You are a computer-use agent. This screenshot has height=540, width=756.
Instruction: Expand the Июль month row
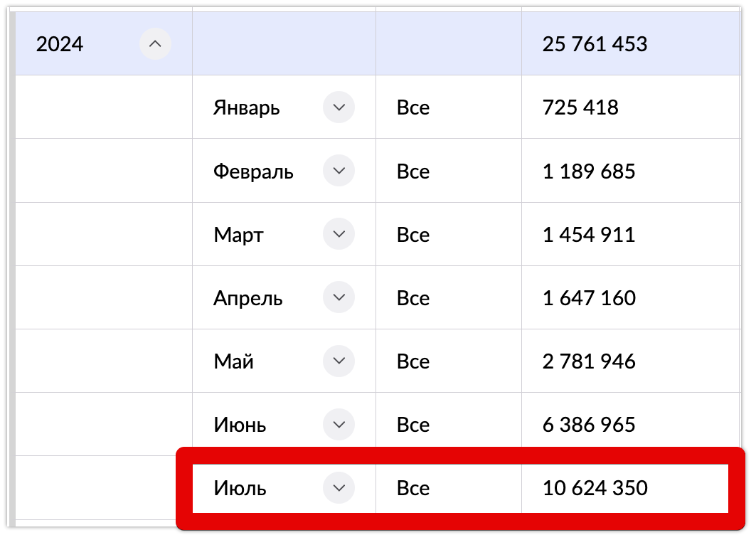pos(339,488)
